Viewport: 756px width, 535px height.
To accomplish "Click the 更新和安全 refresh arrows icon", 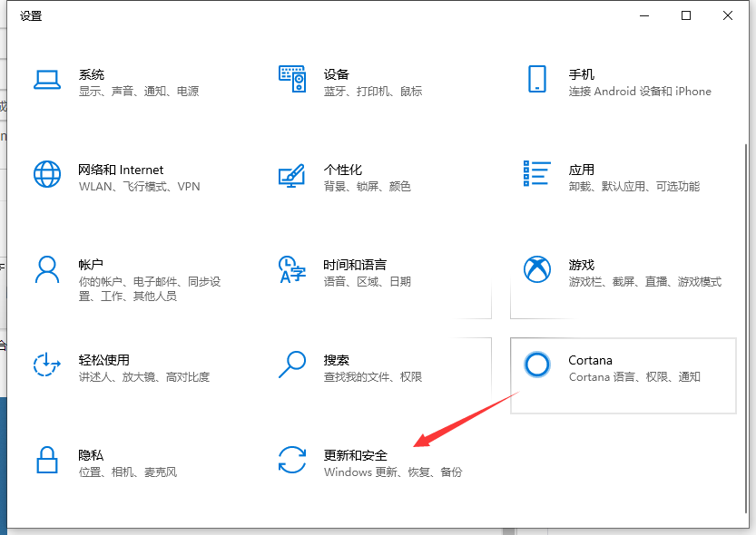I will point(292,461).
